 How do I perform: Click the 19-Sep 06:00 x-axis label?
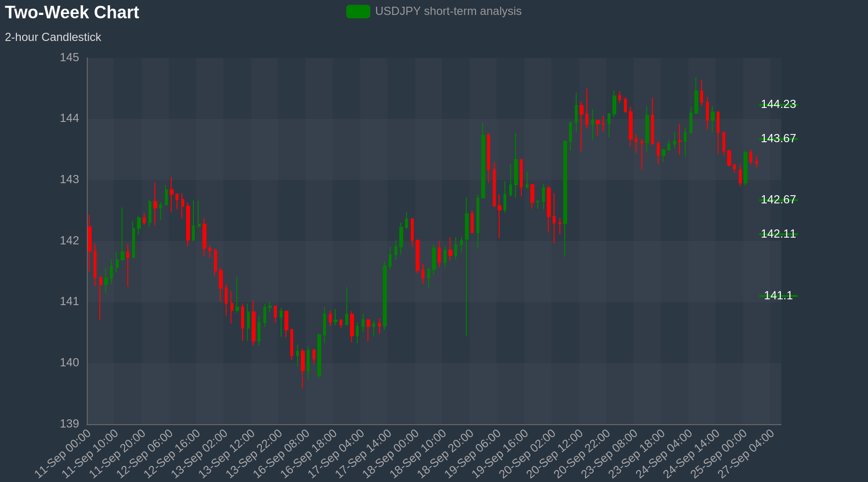pyautogui.click(x=474, y=454)
